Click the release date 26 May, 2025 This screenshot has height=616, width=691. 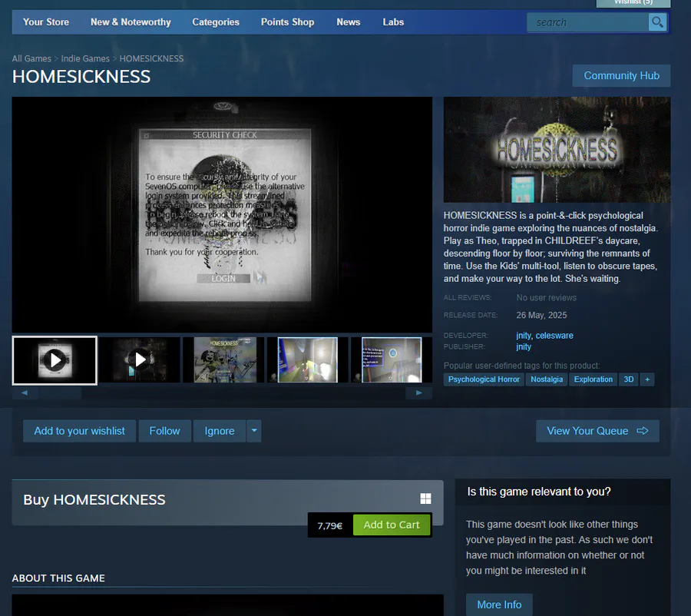pos(541,315)
